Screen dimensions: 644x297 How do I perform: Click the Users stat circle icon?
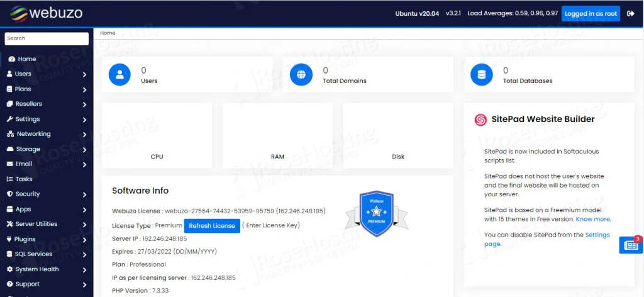[119, 75]
